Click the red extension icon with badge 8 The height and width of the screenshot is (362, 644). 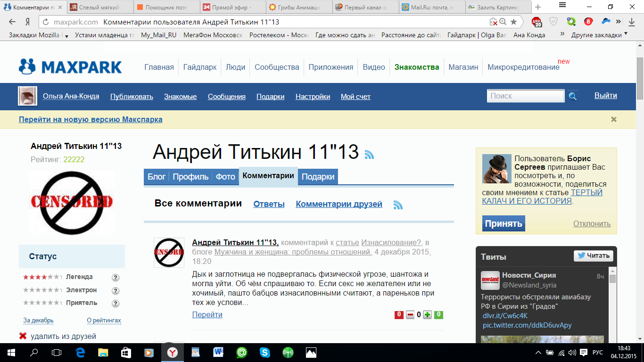pos(588,22)
